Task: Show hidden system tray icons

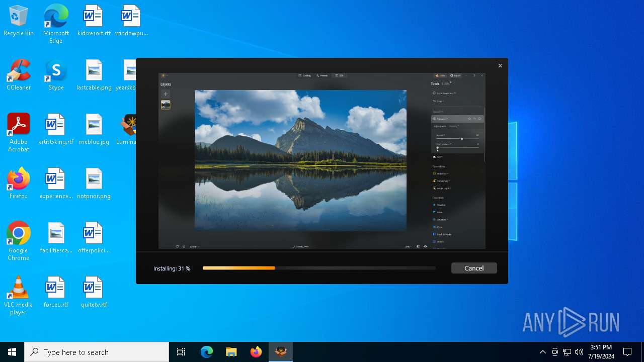Action: click(x=542, y=352)
